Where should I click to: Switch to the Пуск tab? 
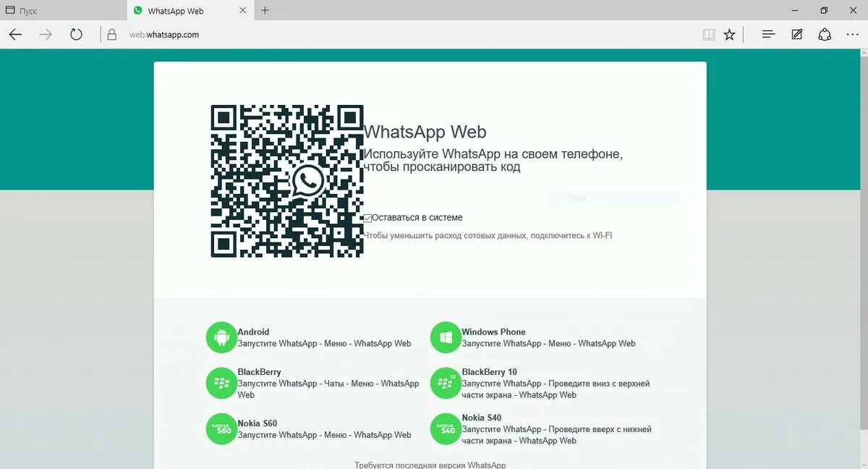pyautogui.click(x=63, y=10)
